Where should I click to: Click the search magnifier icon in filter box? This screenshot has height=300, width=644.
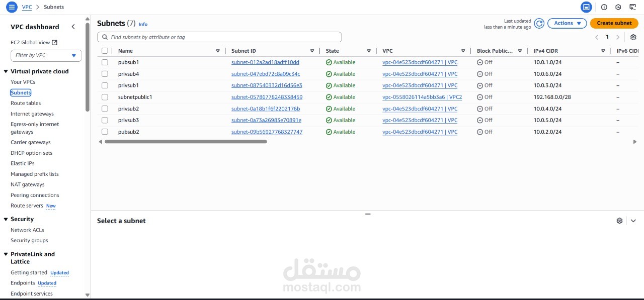point(105,37)
